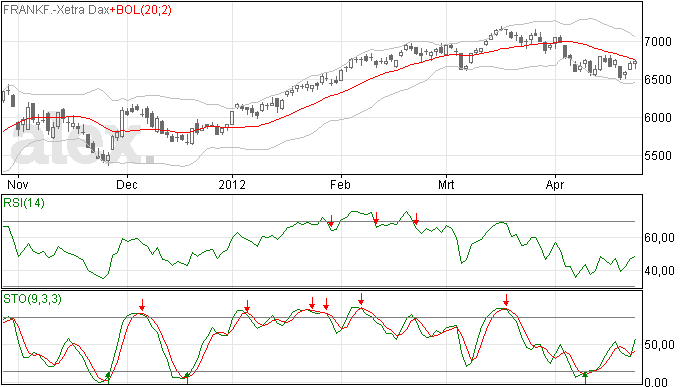Screen dimensions: 690x387
Task: Click the 60,00 RSI scale label
Action: click(x=659, y=238)
